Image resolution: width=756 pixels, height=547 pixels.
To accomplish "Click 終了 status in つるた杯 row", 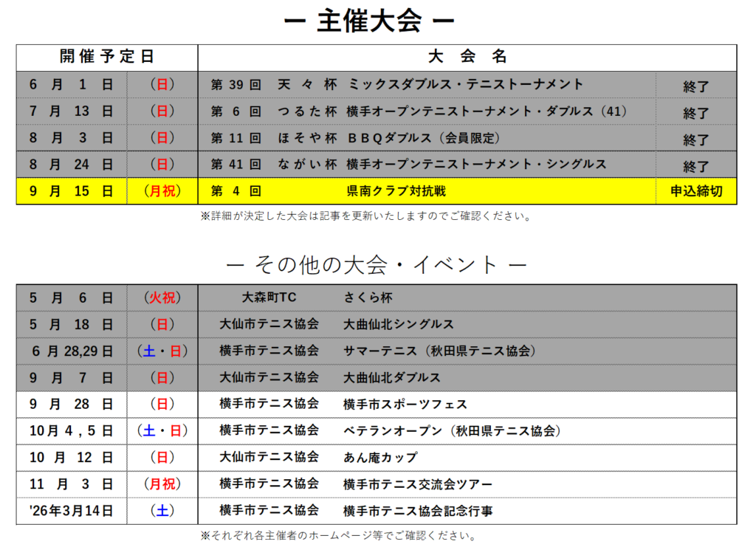I will (695, 113).
